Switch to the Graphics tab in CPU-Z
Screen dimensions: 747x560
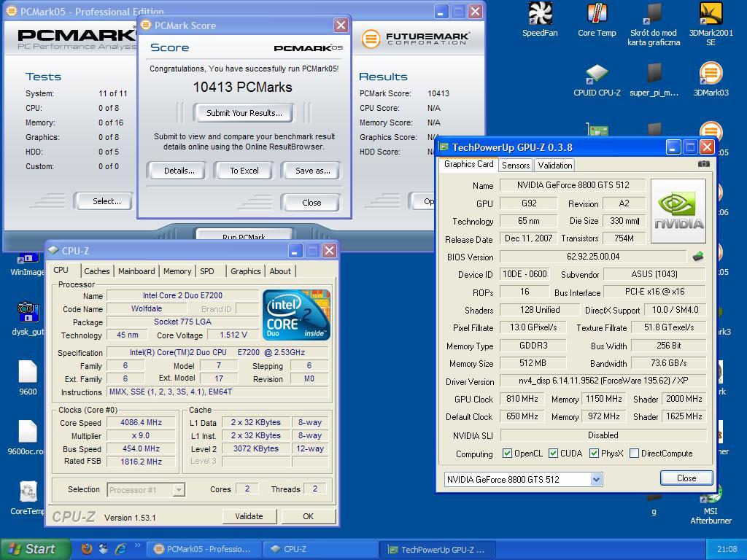pyautogui.click(x=245, y=271)
